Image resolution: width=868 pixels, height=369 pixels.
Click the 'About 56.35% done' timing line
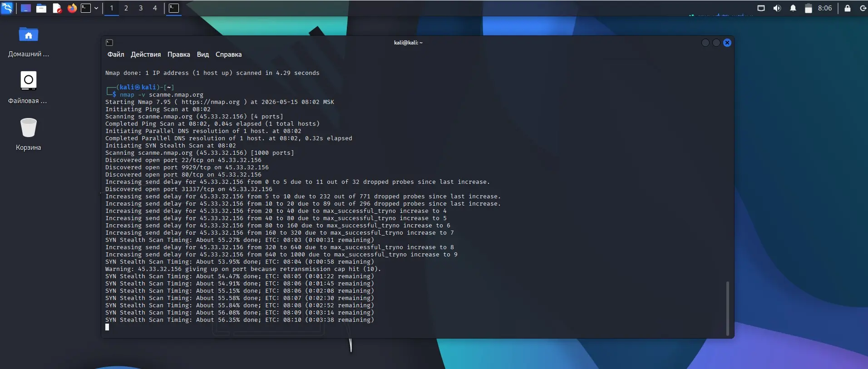pyautogui.click(x=240, y=320)
